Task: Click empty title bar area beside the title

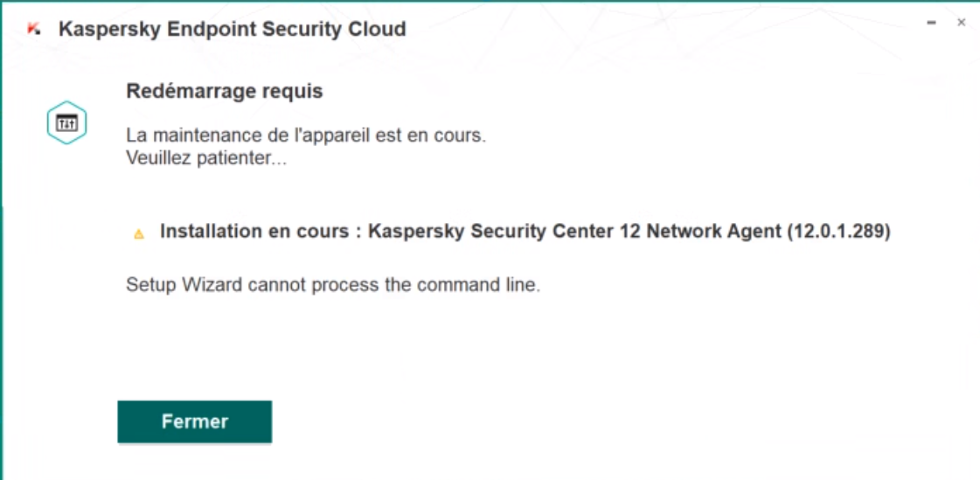Action: (656, 29)
